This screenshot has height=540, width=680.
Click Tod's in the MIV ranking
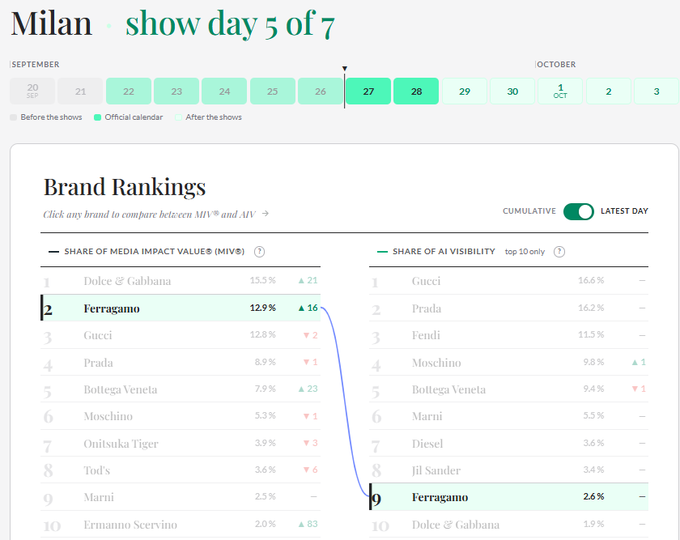point(180,470)
